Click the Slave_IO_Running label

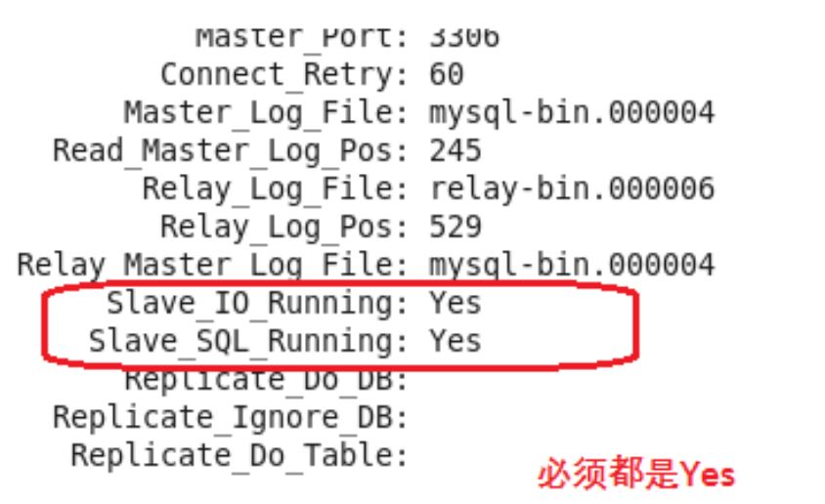pos(257,304)
